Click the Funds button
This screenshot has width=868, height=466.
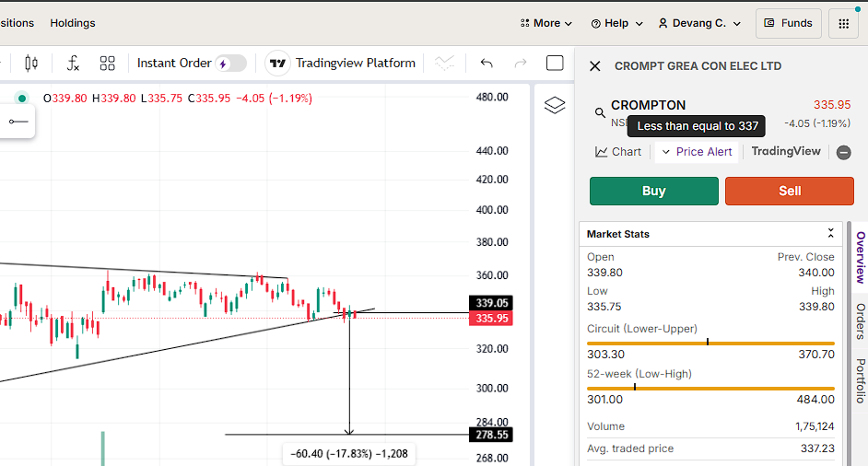tap(788, 23)
